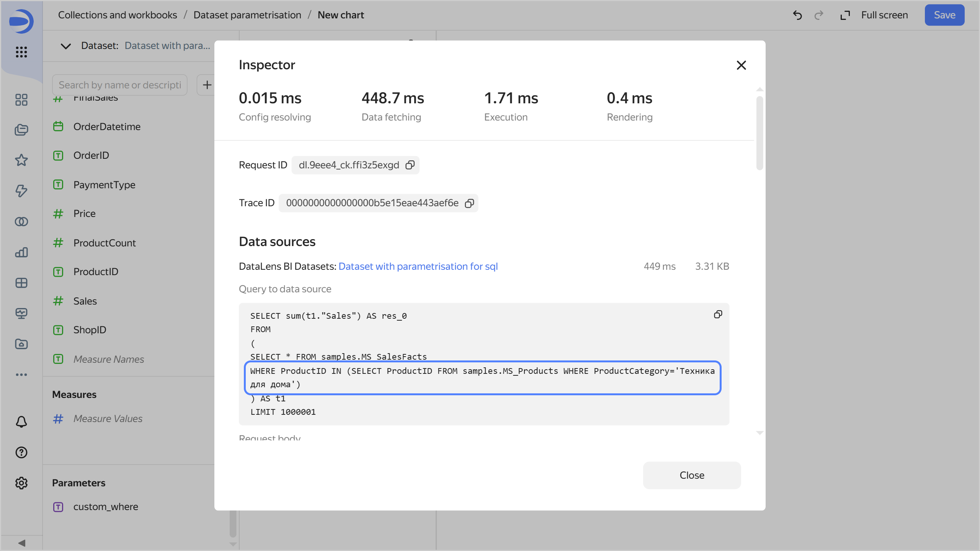Open help question mark icon
Screen dimensions: 980x551
coord(21,452)
